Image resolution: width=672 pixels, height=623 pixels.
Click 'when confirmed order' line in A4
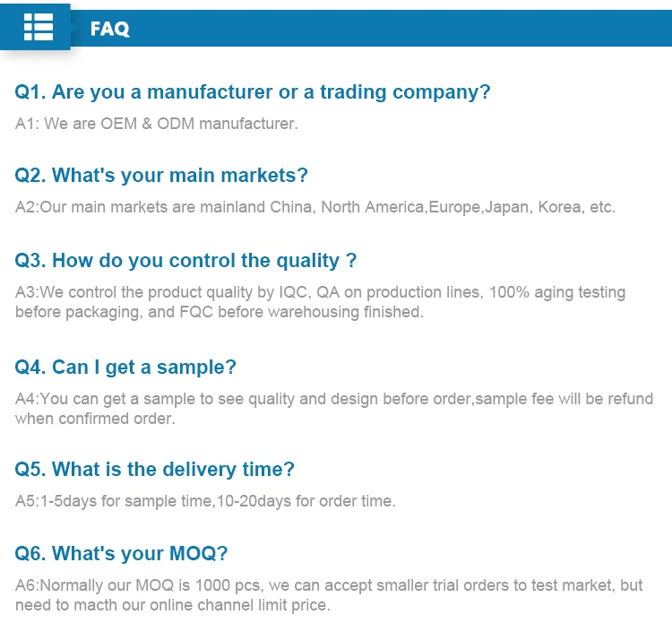(95, 419)
